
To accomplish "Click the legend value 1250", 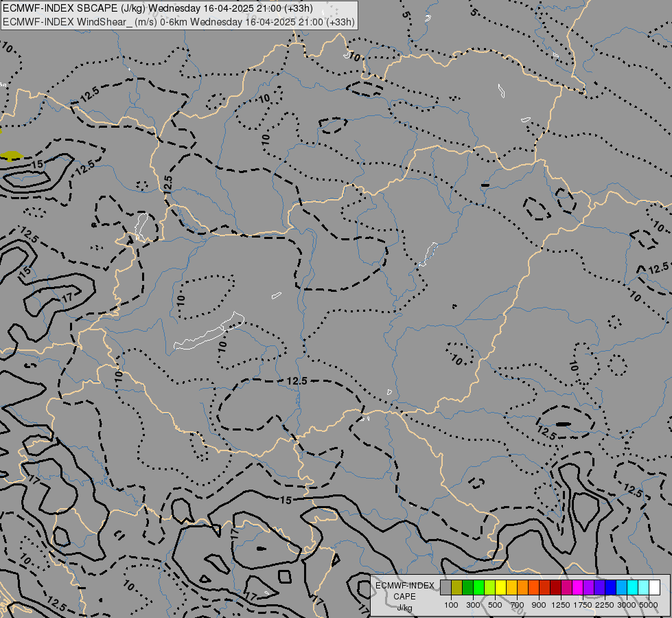I will [x=561, y=605].
